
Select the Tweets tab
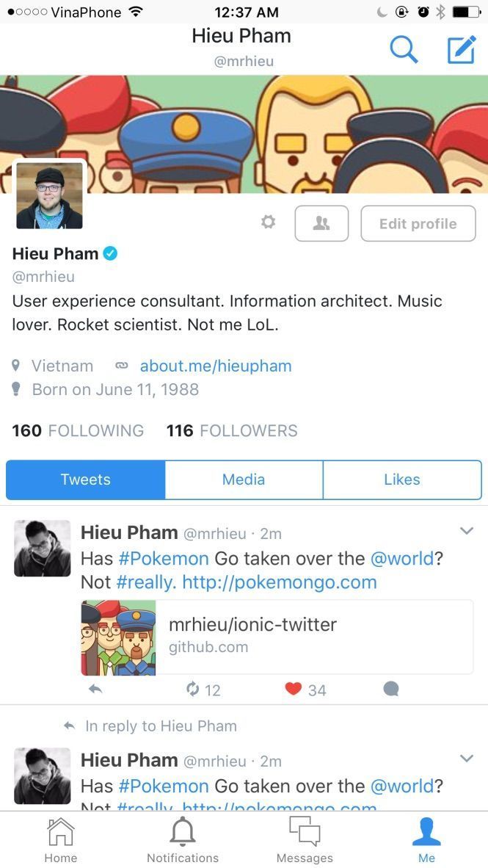click(x=85, y=480)
